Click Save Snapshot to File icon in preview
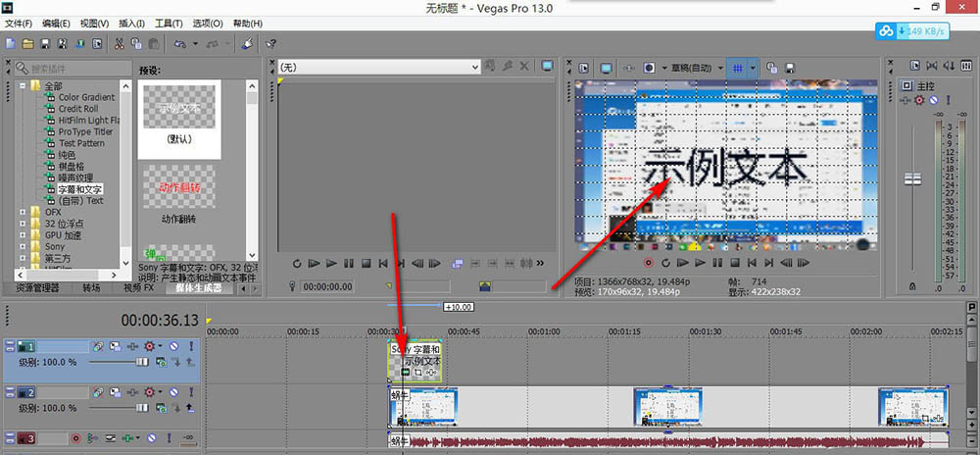Image resolution: width=980 pixels, height=455 pixels. point(789,68)
